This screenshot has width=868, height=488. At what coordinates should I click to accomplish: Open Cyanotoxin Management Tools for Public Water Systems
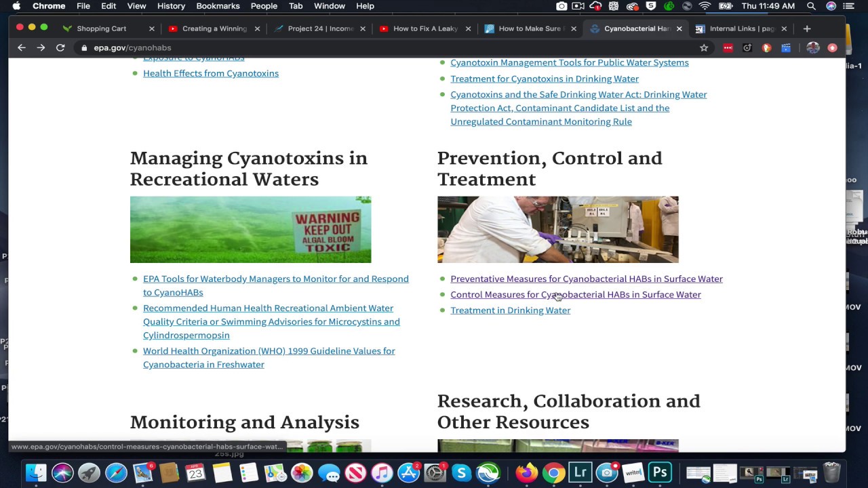click(570, 62)
